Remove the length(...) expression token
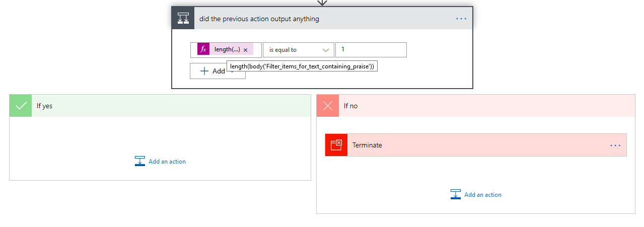644x227 pixels. (246, 50)
